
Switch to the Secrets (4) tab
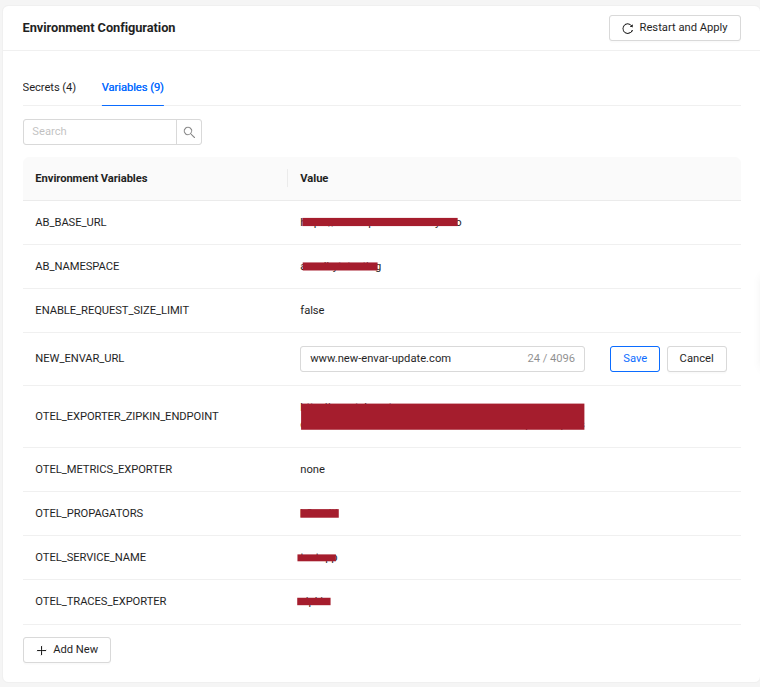pyautogui.click(x=49, y=88)
